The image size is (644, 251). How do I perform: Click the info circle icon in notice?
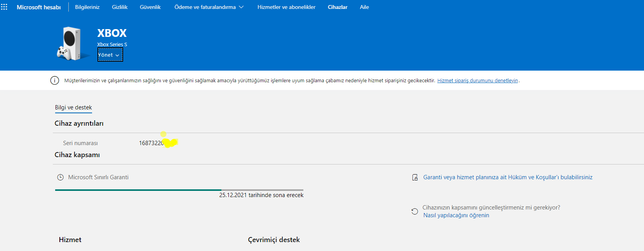tap(55, 80)
